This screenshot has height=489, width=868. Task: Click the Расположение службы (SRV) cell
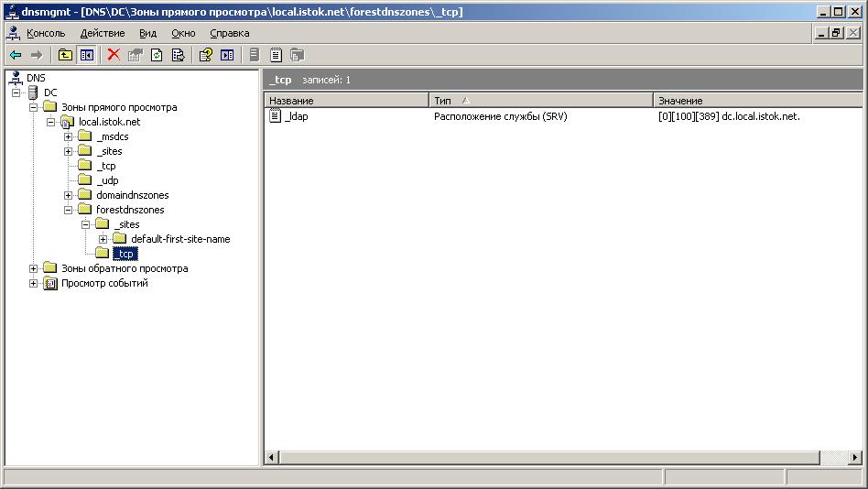501,116
